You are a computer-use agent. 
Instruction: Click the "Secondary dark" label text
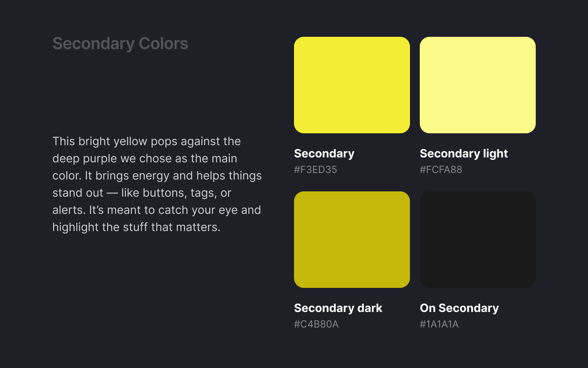coord(338,308)
